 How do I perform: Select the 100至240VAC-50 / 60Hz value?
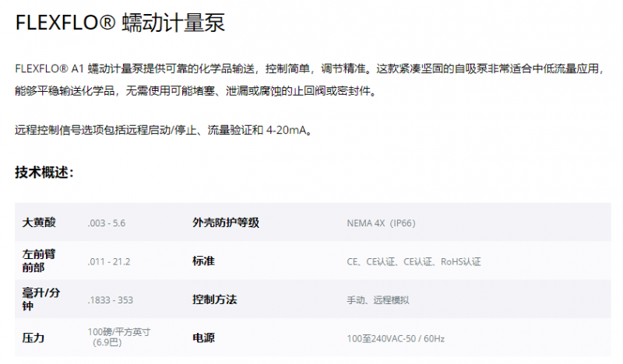click(396, 338)
